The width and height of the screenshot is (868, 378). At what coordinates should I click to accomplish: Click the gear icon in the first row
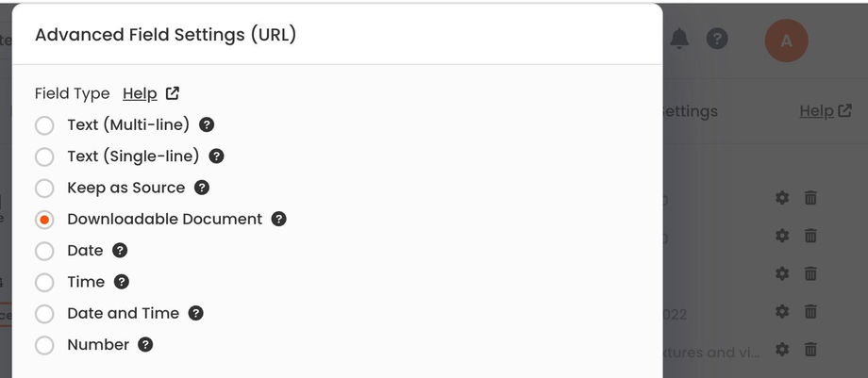point(781,198)
